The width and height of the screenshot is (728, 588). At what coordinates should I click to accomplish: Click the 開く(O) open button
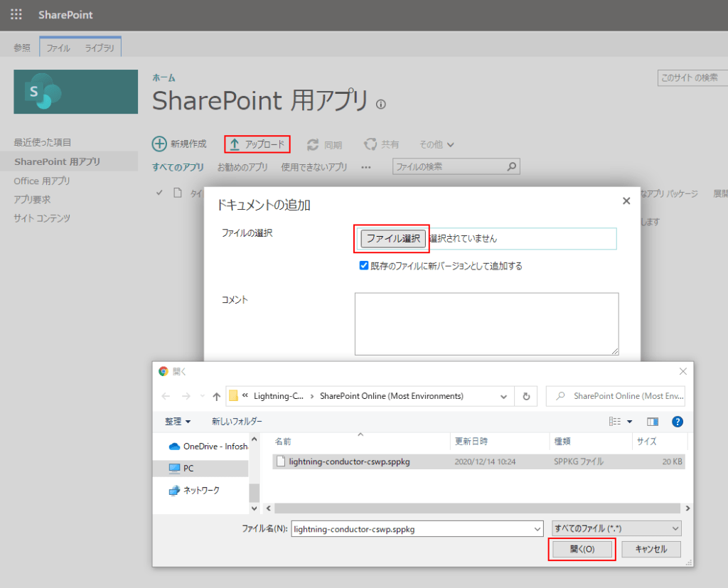pos(582,549)
